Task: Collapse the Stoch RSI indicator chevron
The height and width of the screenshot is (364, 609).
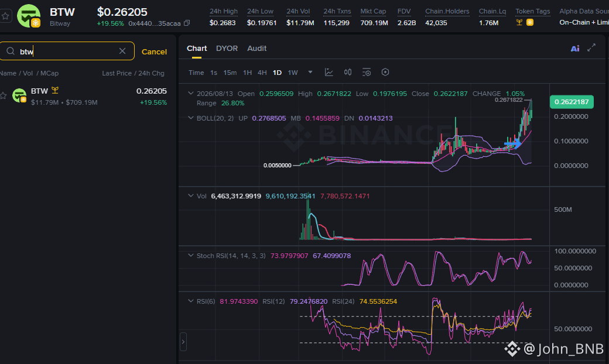Action: [190, 255]
